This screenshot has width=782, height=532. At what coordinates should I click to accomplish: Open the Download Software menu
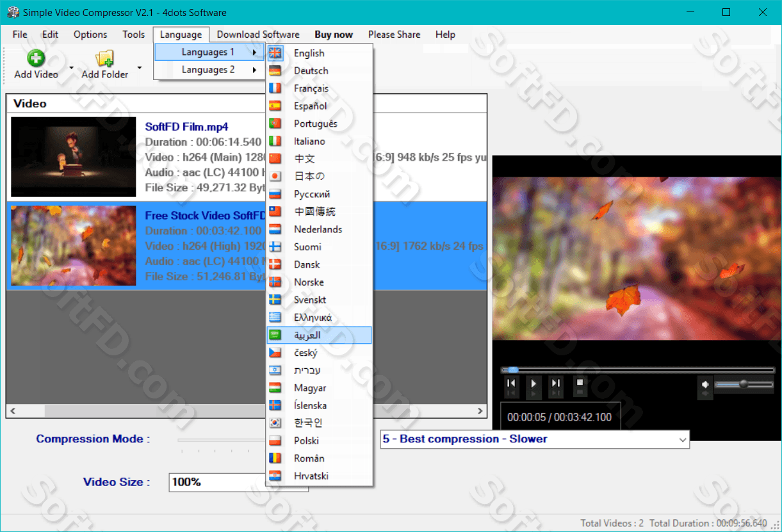coord(258,35)
